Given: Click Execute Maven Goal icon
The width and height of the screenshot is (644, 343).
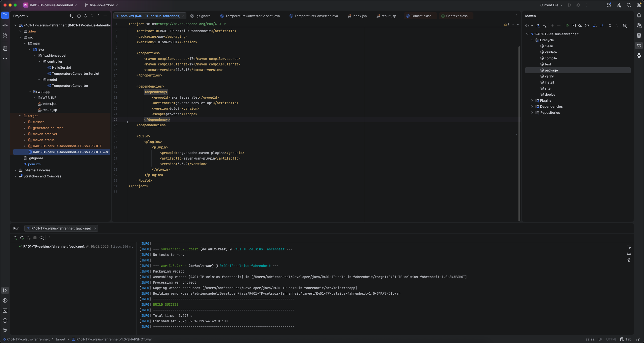Looking at the screenshot, I should 574,25.
